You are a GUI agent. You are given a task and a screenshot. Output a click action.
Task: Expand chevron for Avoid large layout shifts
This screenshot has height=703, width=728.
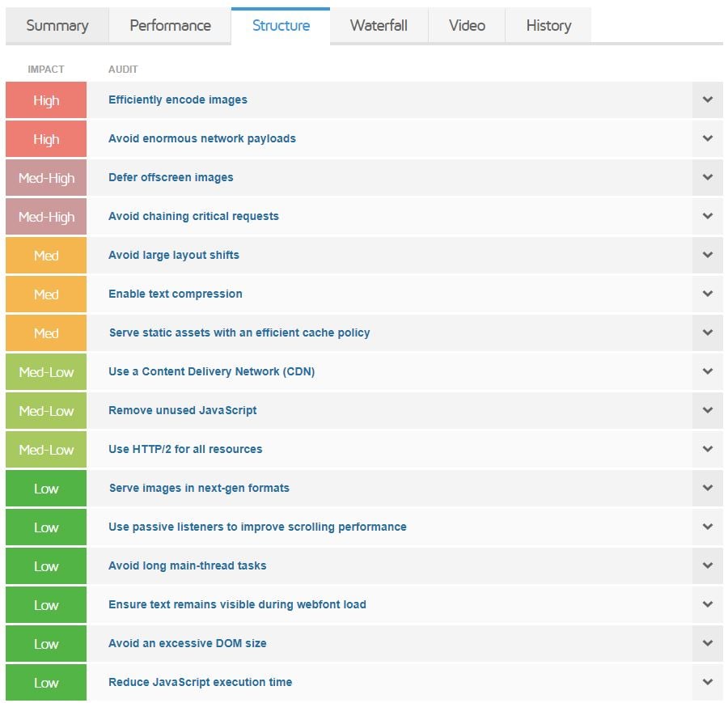pyautogui.click(x=707, y=255)
